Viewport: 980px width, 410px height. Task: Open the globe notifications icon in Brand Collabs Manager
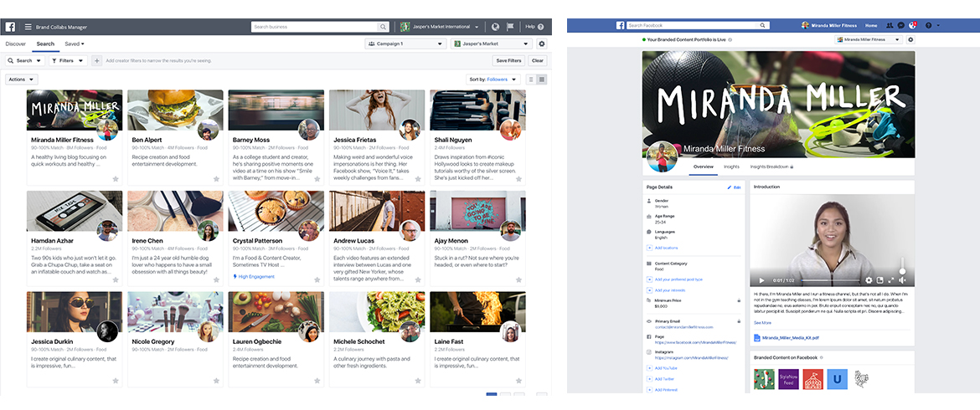coord(496,27)
